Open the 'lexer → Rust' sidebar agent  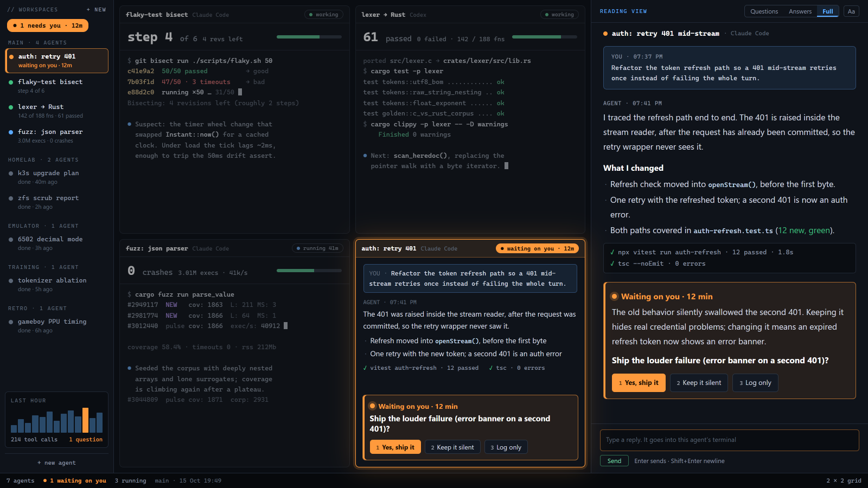[57, 111]
